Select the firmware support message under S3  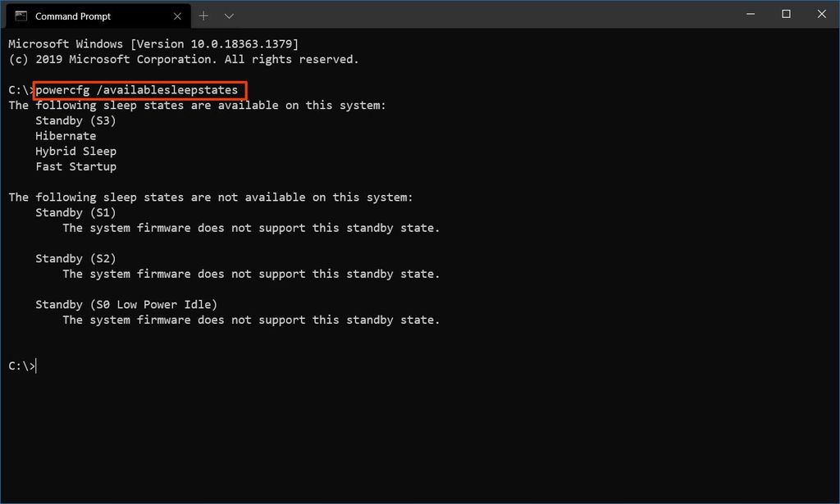[x=251, y=228]
